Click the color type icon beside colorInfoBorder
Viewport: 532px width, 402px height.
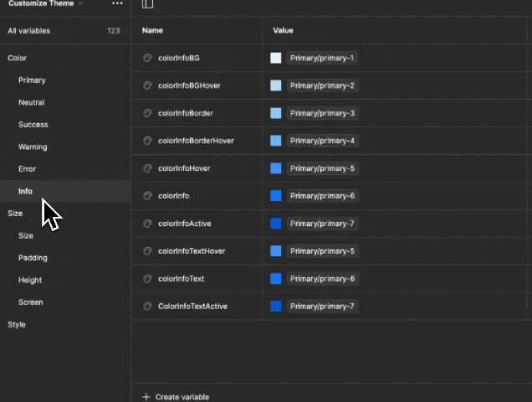point(147,113)
